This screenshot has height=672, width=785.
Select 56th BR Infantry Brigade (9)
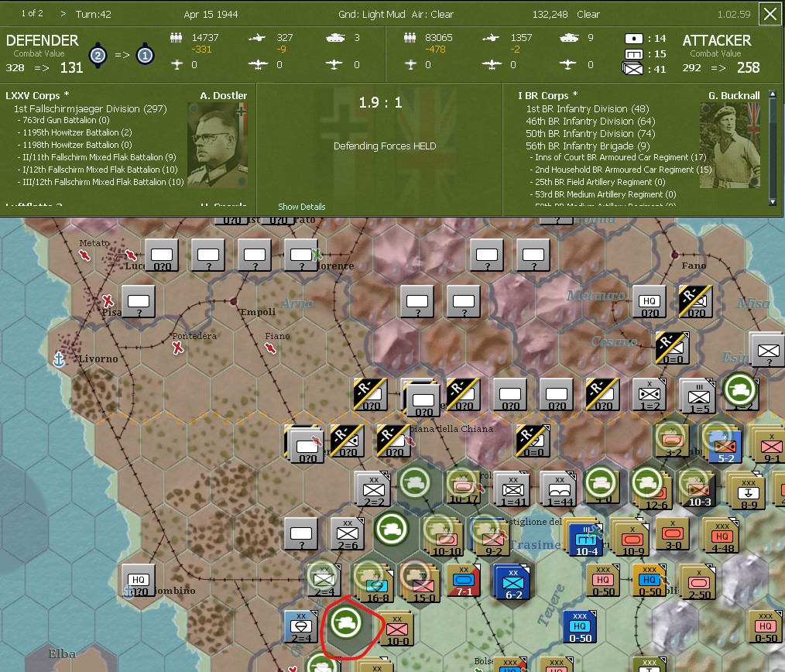[588, 146]
